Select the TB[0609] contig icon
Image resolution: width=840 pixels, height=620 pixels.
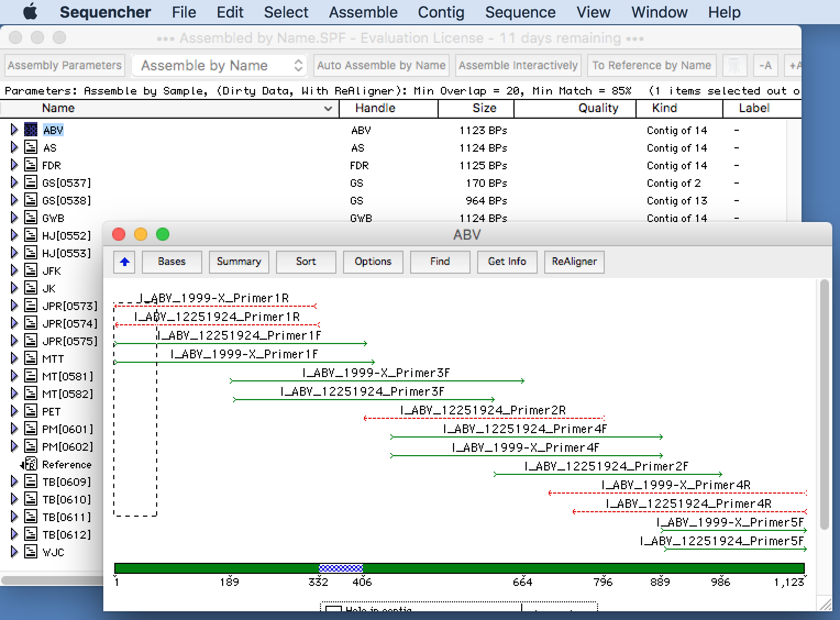[x=31, y=481]
